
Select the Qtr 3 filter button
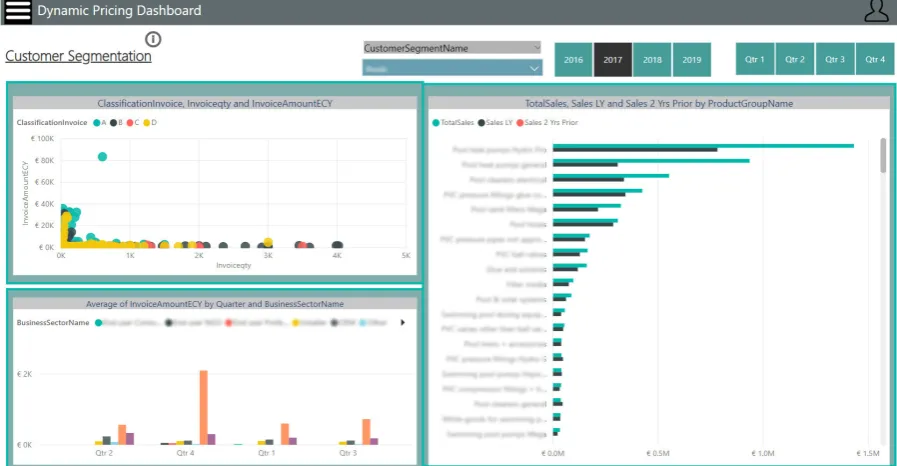(x=835, y=59)
